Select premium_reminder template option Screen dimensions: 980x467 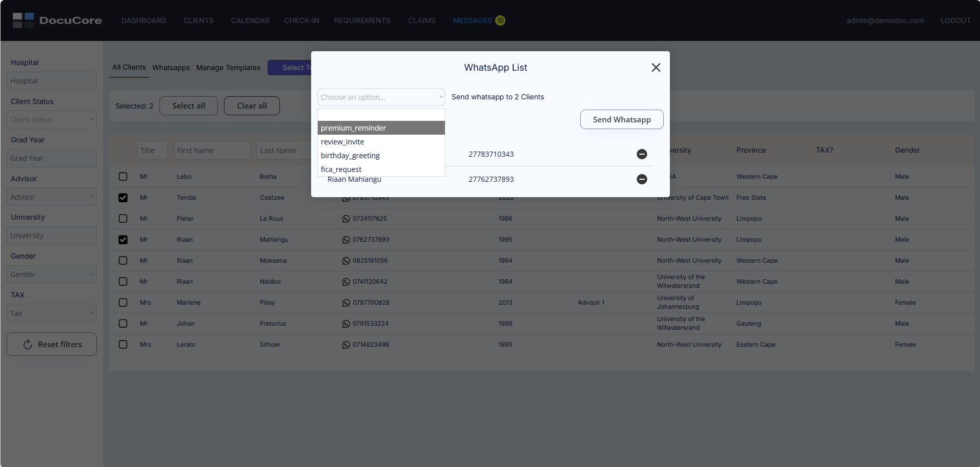pyautogui.click(x=381, y=128)
